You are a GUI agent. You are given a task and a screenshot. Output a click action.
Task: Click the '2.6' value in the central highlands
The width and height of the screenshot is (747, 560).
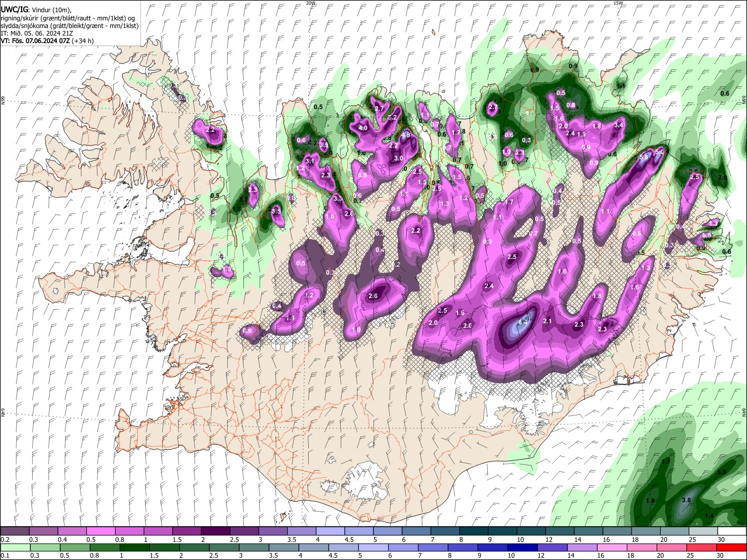[x=373, y=296]
